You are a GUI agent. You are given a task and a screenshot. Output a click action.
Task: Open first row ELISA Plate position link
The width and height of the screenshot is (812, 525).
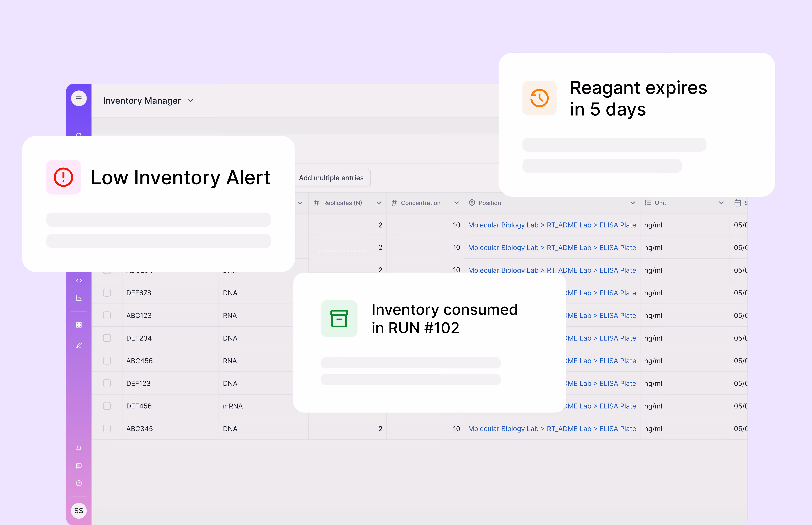(x=617, y=225)
